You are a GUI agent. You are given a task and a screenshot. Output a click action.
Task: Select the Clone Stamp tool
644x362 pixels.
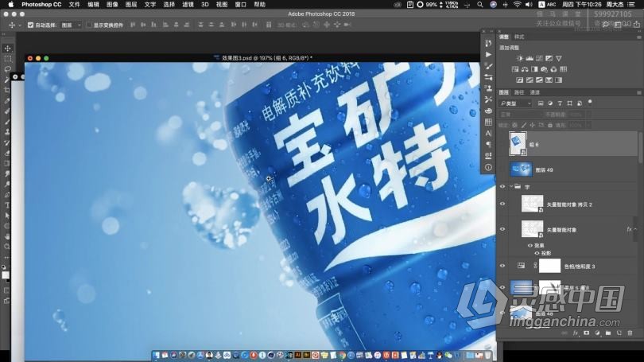(7, 132)
